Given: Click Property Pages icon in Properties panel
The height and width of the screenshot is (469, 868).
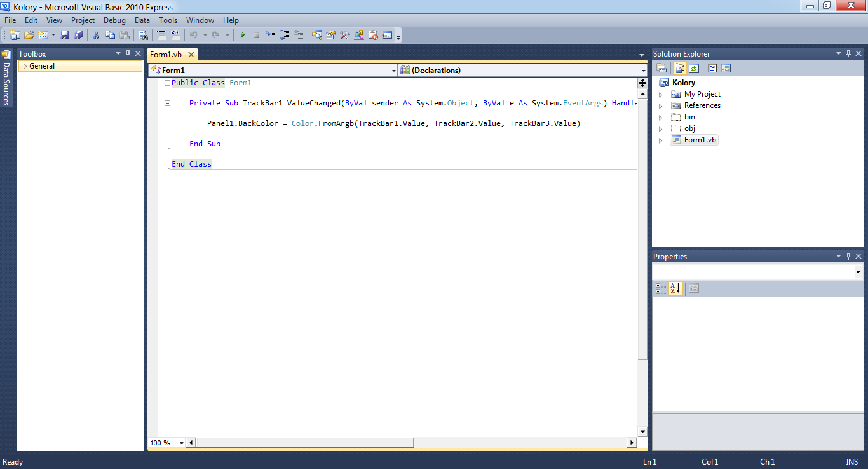Looking at the screenshot, I should pos(694,289).
